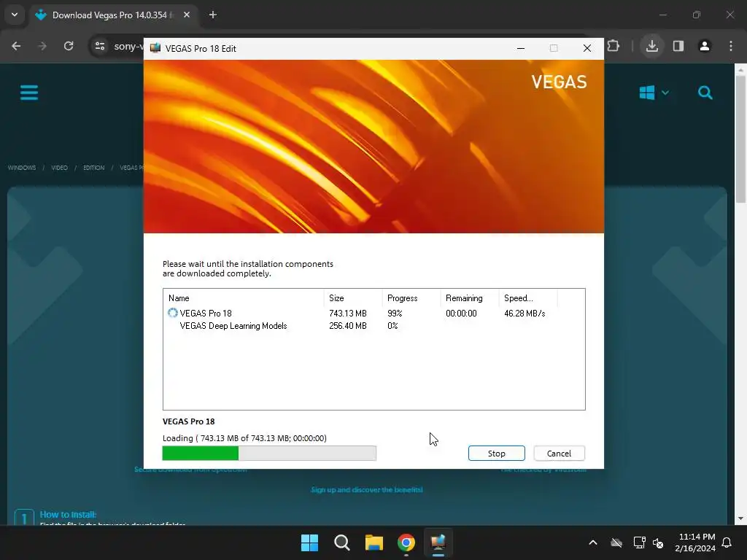Click the Remaining column header
Viewport: 747px width, 560px height.
click(x=469, y=298)
